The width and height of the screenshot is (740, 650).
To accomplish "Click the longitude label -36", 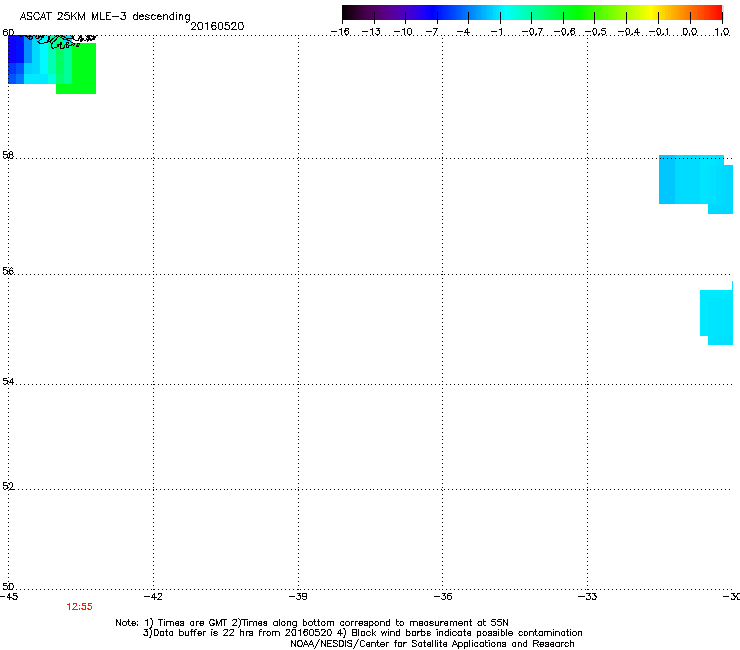I will (x=443, y=597).
